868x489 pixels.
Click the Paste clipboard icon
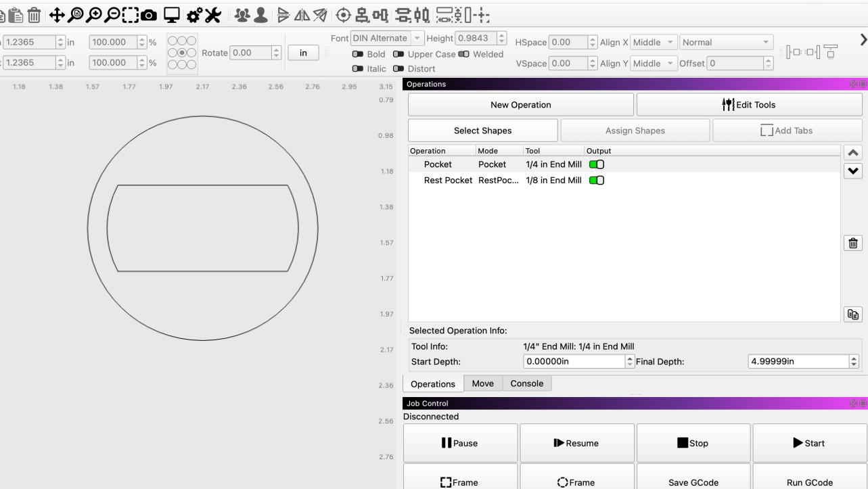click(16, 15)
